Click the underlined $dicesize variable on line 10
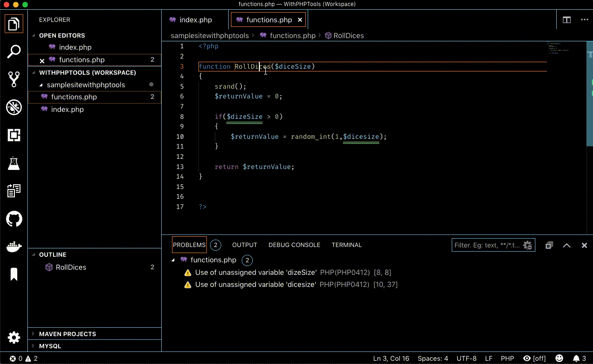 [x=361, y=136]
